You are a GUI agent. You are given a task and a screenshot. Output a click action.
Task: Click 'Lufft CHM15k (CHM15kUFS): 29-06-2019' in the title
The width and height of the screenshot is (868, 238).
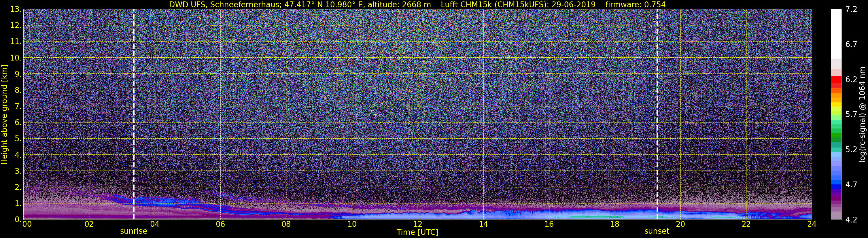(518, 4)
